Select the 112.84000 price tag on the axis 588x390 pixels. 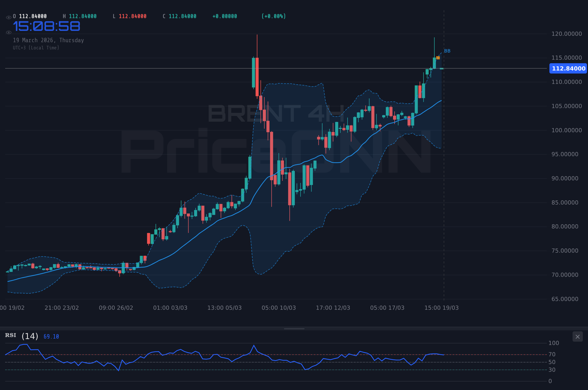tap(568, 68)
